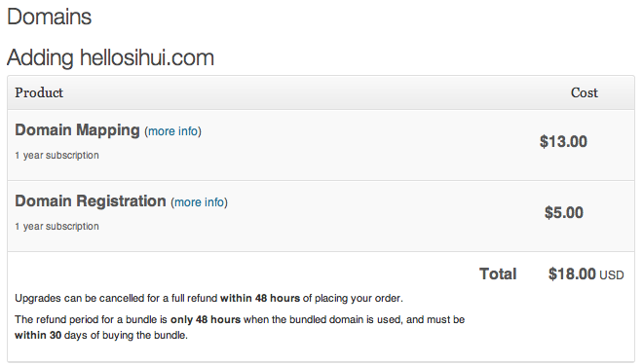Click 1 year subscription under Domain Registration
643x364 pixels.
click(x=57, y=226)
